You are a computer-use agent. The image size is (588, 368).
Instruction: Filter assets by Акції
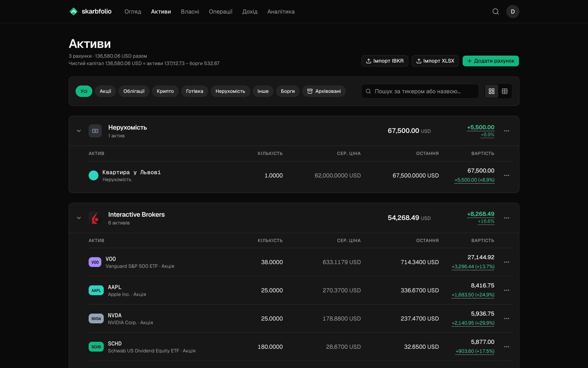pyautogui.click(x=105, y=91)
